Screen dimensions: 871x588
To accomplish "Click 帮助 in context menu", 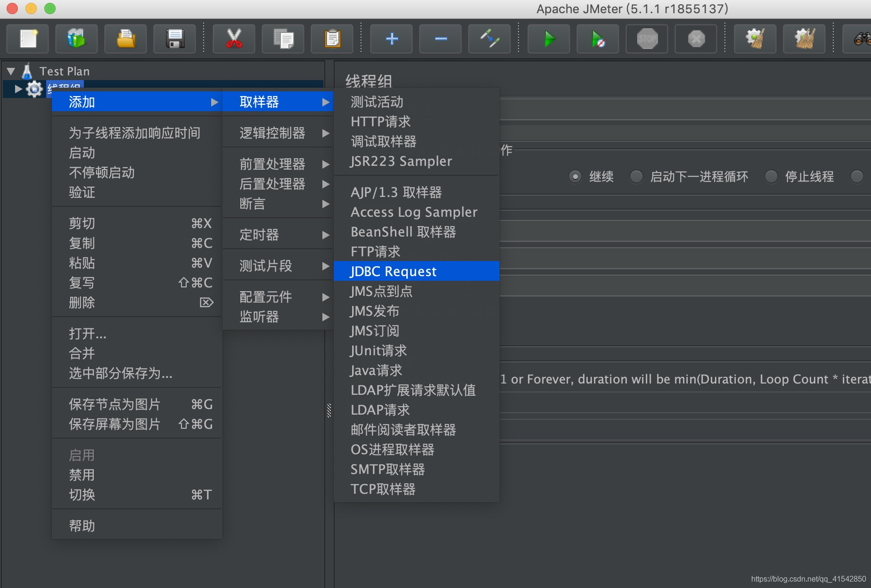I will click(x=137, y=526).
